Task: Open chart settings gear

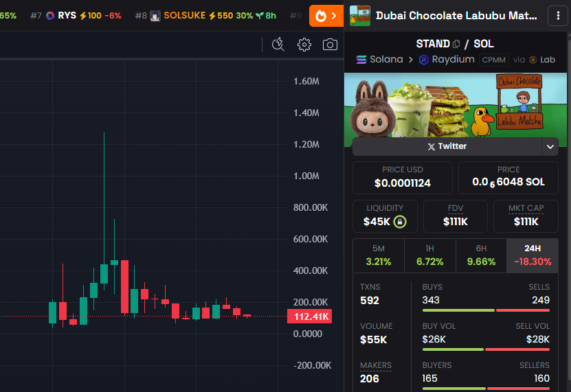Action: tap(304, 45)
